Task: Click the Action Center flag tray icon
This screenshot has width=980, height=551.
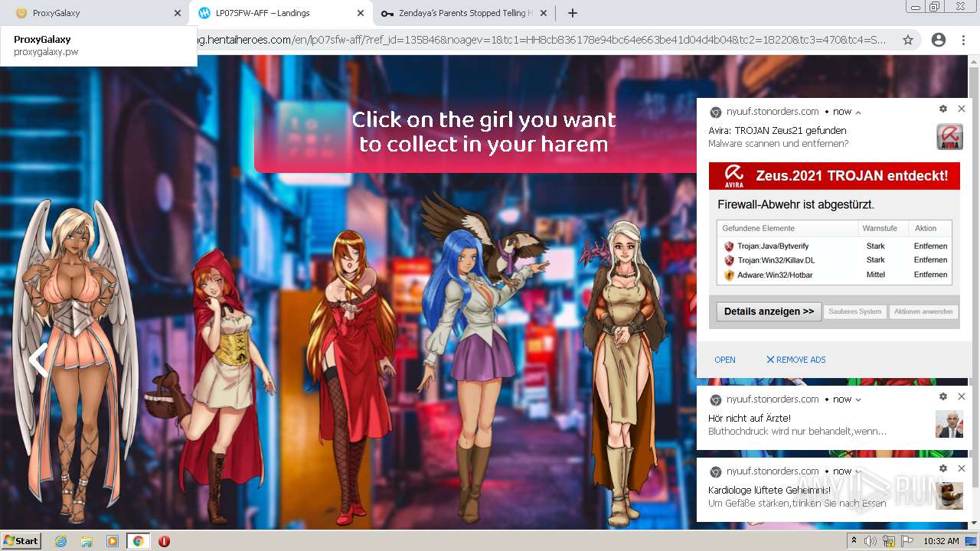Action: click(906, 541)
